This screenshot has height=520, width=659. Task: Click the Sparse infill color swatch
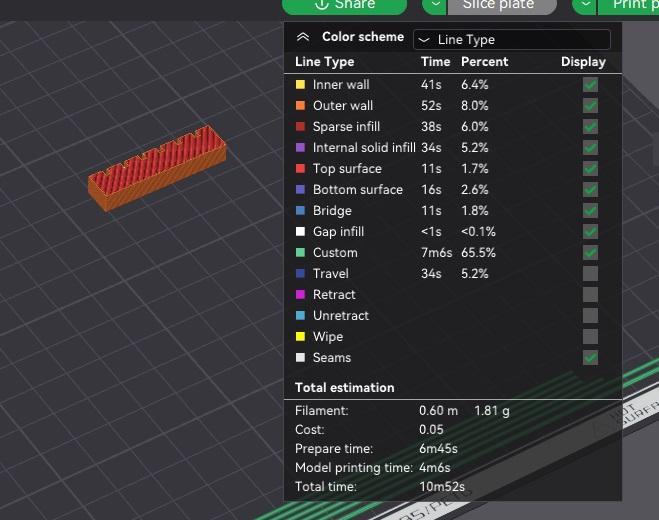[300, 127]
